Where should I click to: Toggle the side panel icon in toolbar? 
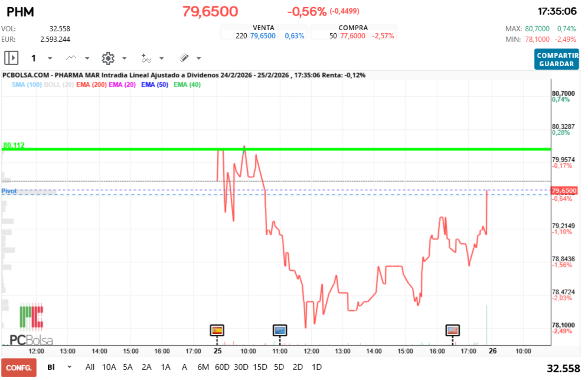click(x=11, y=58)
